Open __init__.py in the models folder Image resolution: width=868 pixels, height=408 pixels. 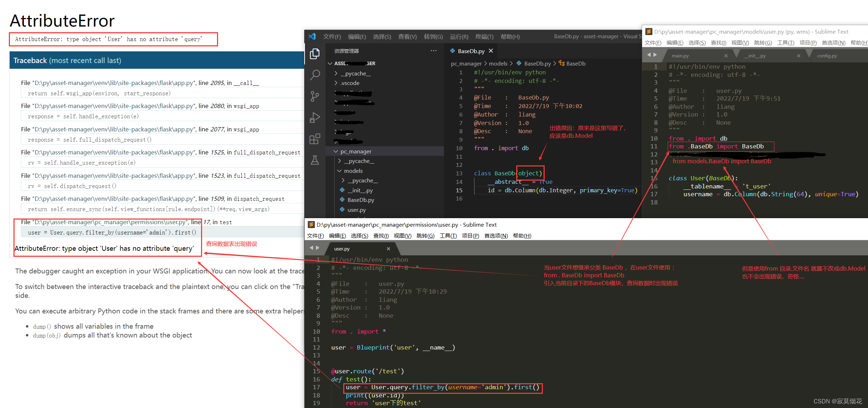360,190
